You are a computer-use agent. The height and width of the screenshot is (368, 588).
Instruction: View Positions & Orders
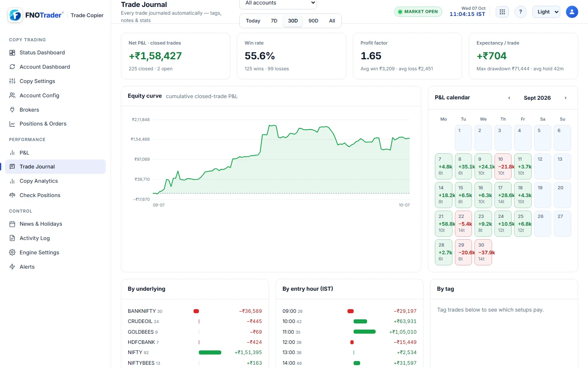[55, 124]
